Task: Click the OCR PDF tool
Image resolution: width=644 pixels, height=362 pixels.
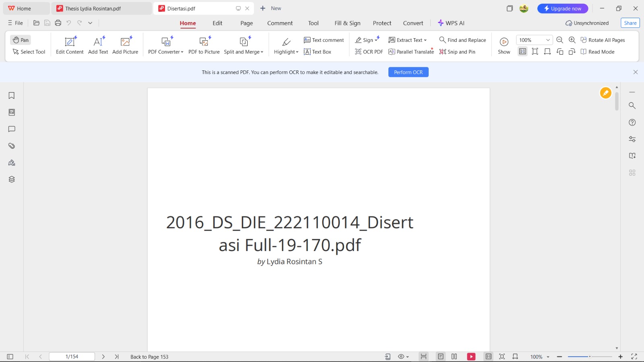Action: tap(369, 52)
